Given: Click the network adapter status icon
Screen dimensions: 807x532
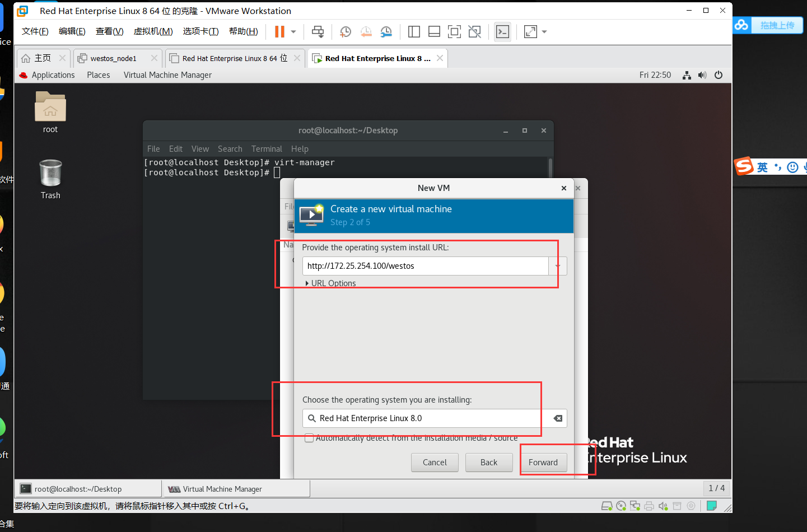Looking at the screenshot, I should coord(635,506).
